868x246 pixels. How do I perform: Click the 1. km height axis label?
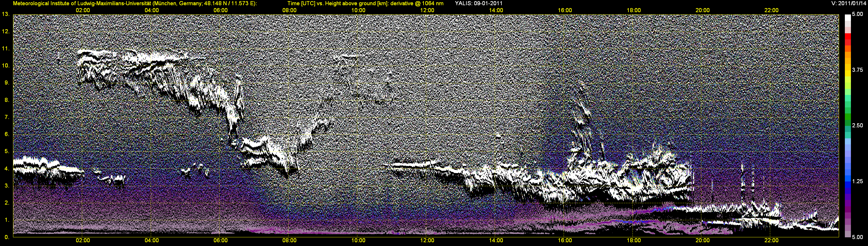pyautogui.click(x=7, y=220)
